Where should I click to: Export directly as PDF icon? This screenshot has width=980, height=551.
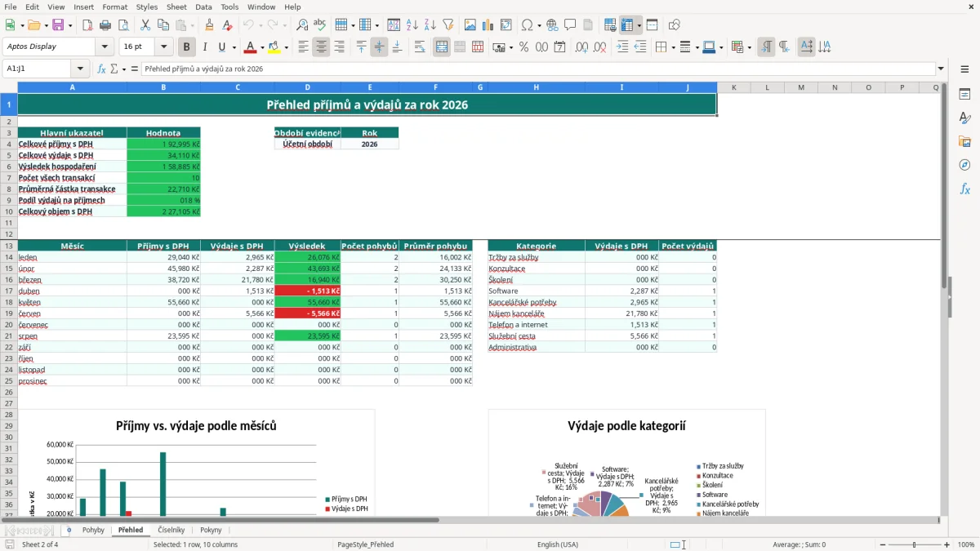(x=86, y=25)
